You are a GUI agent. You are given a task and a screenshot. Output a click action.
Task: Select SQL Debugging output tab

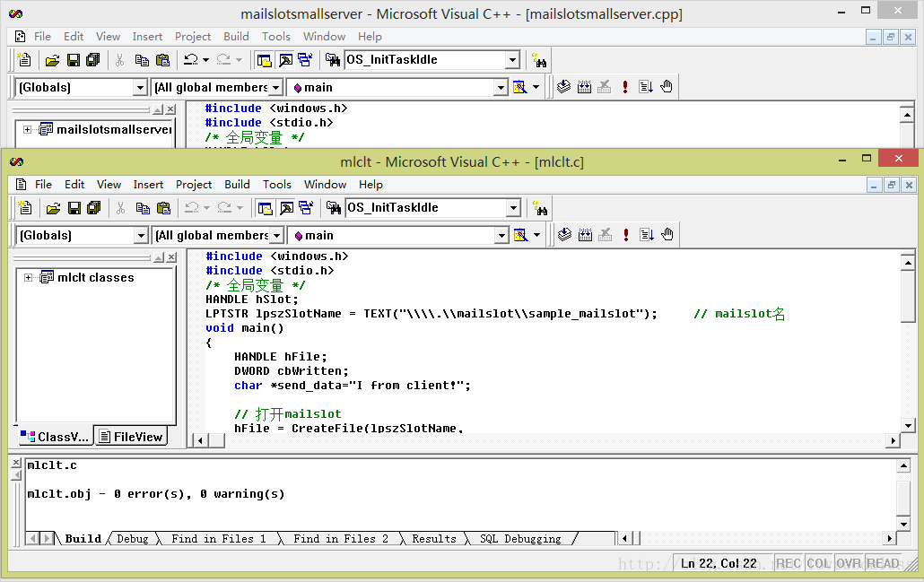tap(520, 538)
